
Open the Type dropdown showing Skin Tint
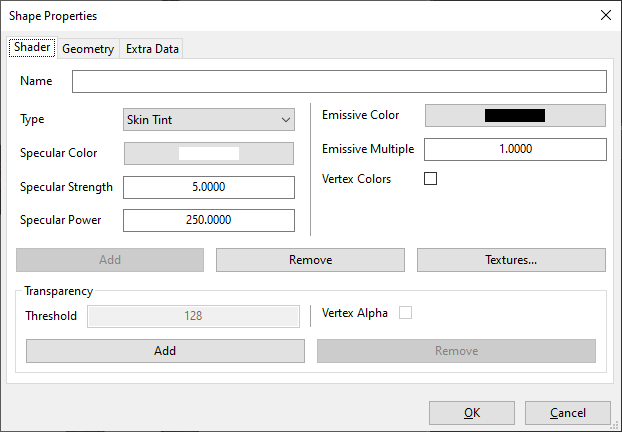pos(209,119)
